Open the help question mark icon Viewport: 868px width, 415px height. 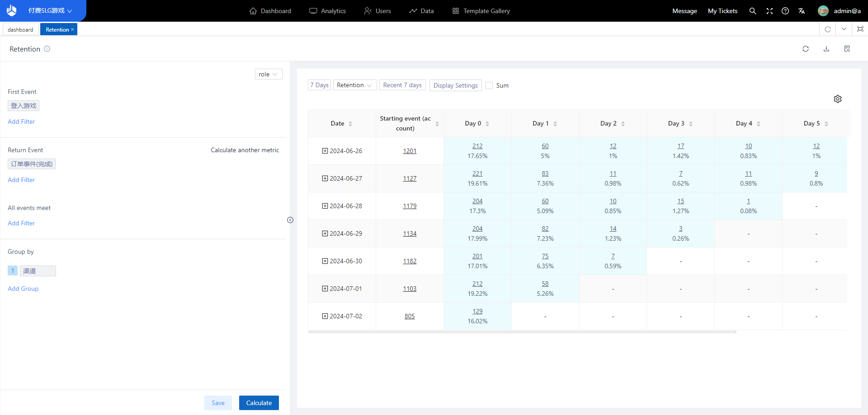pyautogui.click(x=785, y=11)
